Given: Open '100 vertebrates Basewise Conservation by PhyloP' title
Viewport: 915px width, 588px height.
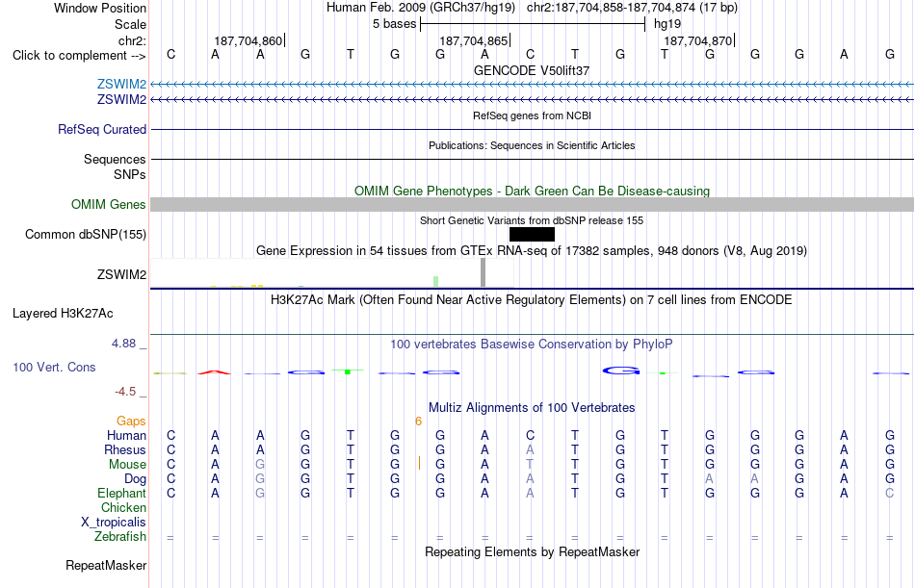Looking at the screenshot, I should [532, 345].
